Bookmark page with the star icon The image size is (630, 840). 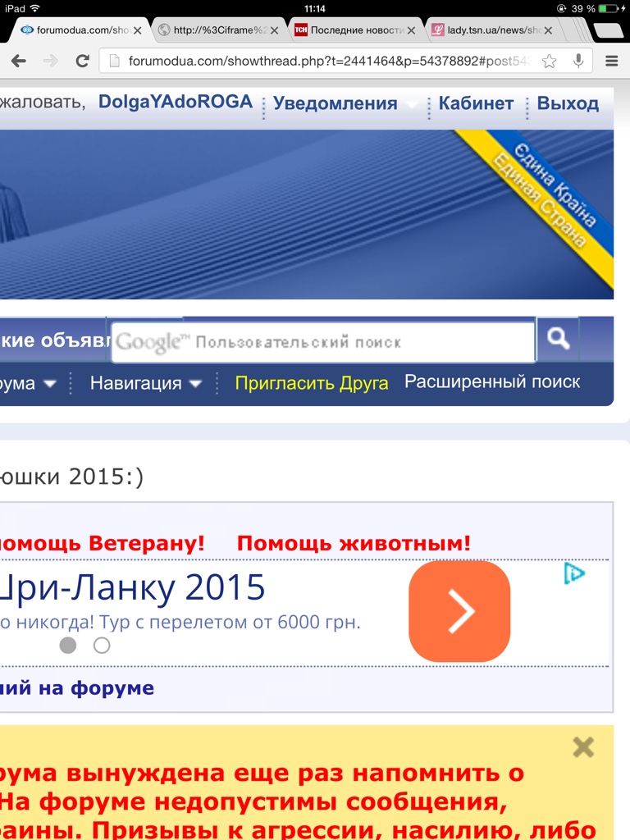550,61
